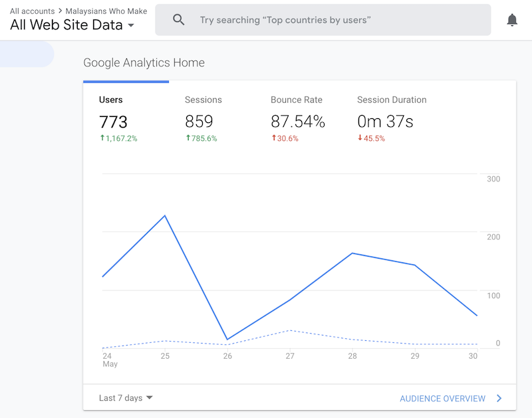Click the chart point on day 28
The width and height of the screenshot is (532, 418).
[352, 253]
